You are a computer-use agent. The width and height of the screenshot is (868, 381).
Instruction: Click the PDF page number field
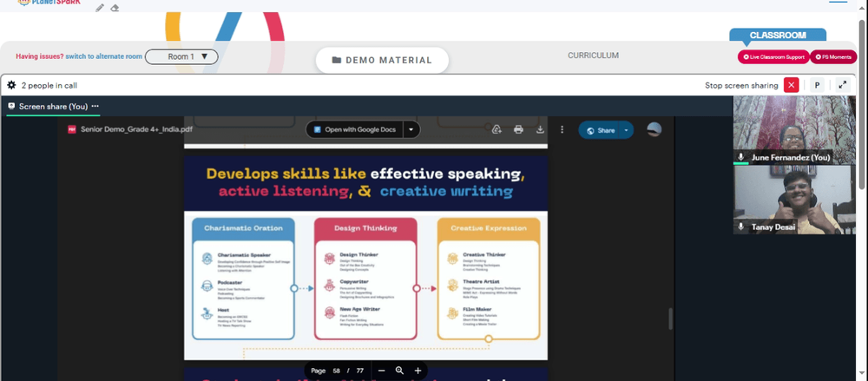tap(336, 371)
